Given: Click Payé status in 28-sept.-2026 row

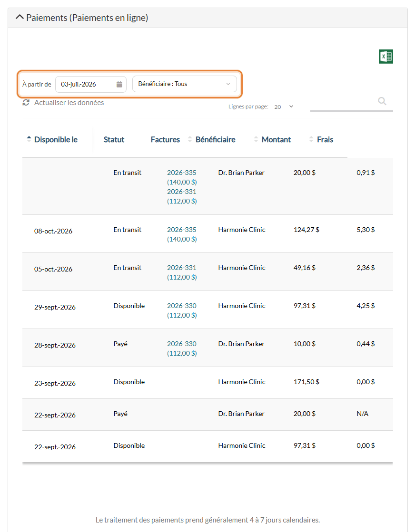Looking at the screenshot, I should click(x=120, y=344).
